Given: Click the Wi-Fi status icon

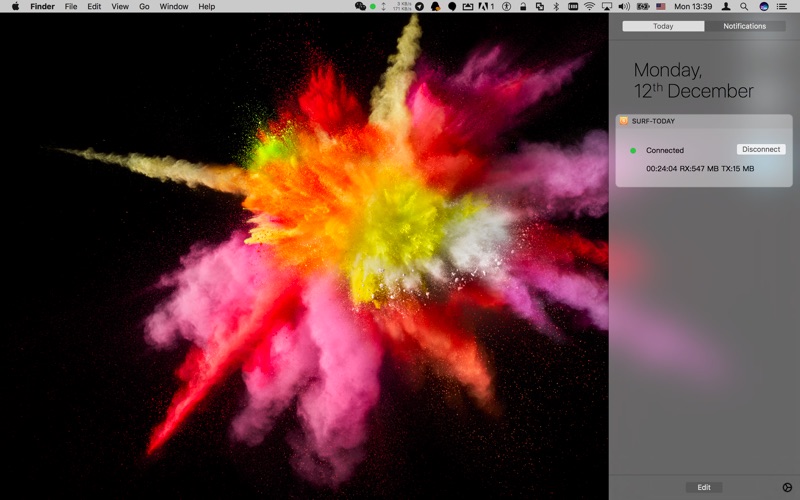Looking at the screenshot, I should click(589, 6).
